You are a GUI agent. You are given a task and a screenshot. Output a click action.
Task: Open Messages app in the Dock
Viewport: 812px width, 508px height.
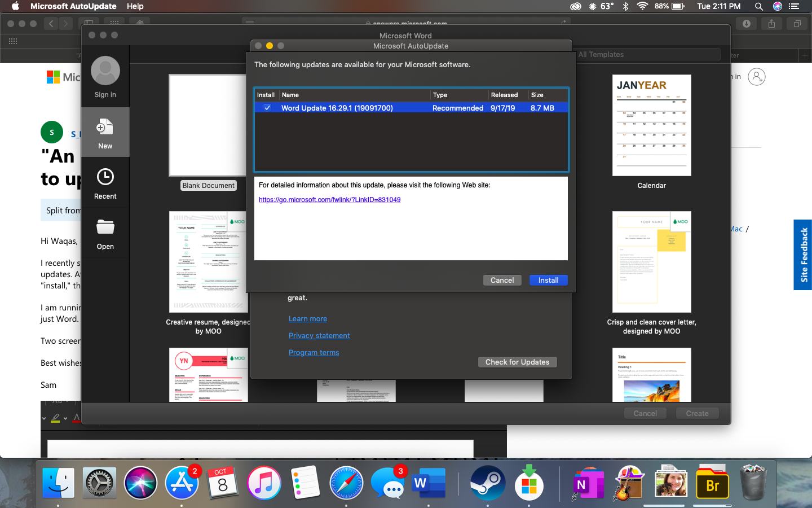coord(388,484)
